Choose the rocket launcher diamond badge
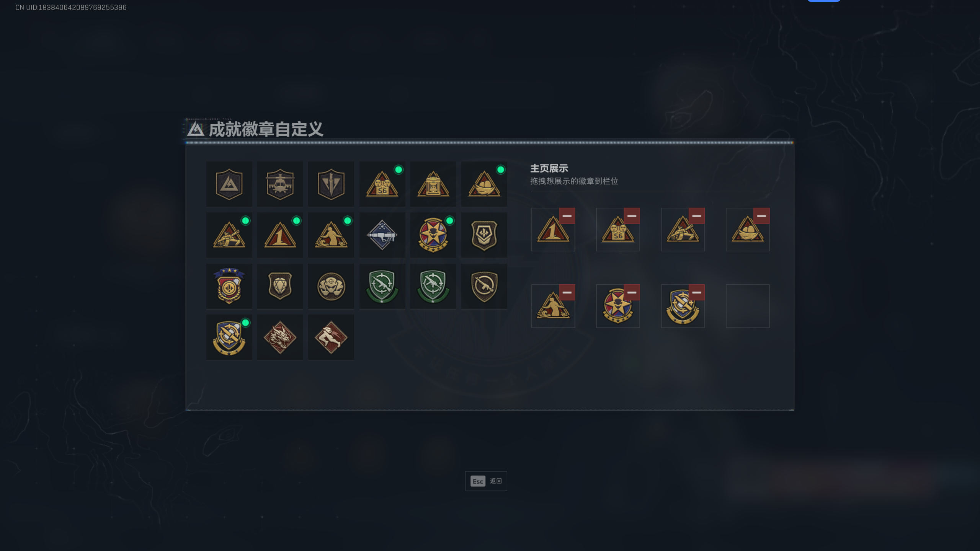 pos(382,235)
